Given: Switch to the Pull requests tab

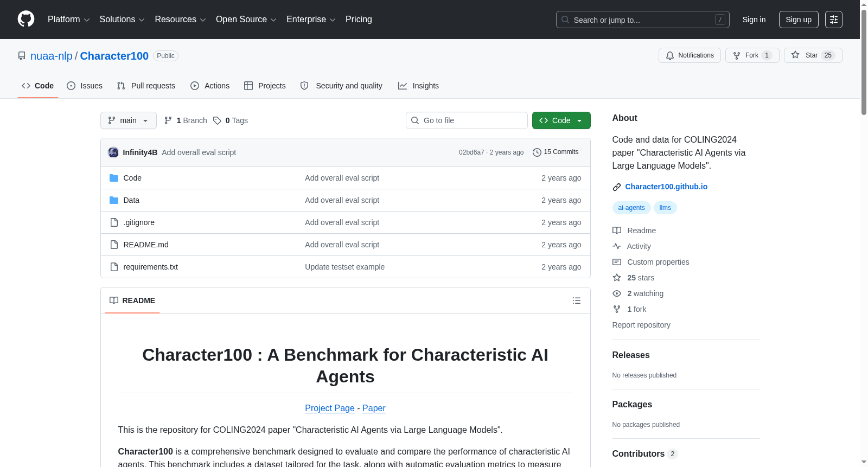Looking at the screenshot, I should 146,86.
